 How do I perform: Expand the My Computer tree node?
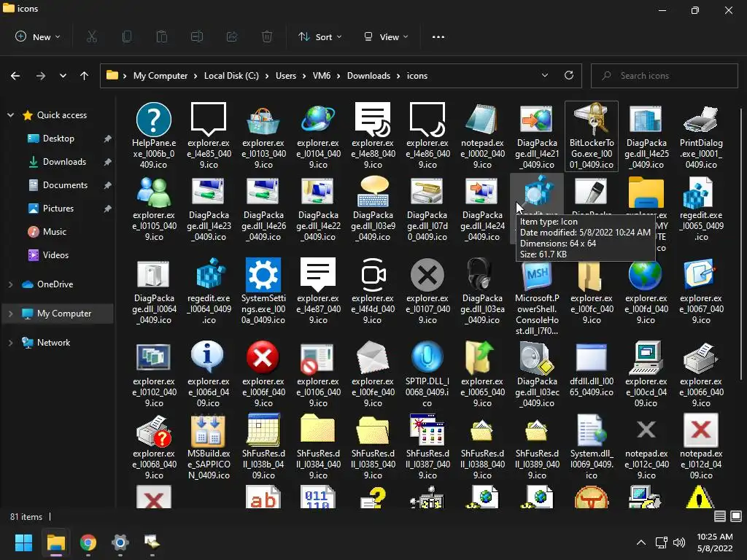click(x=10, y=314)
